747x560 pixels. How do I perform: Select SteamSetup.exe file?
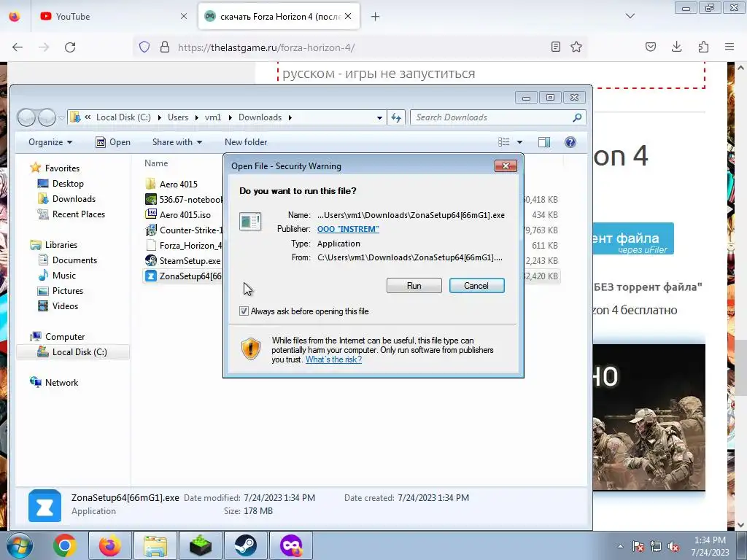pyautogui.click(x=183, y=260)
